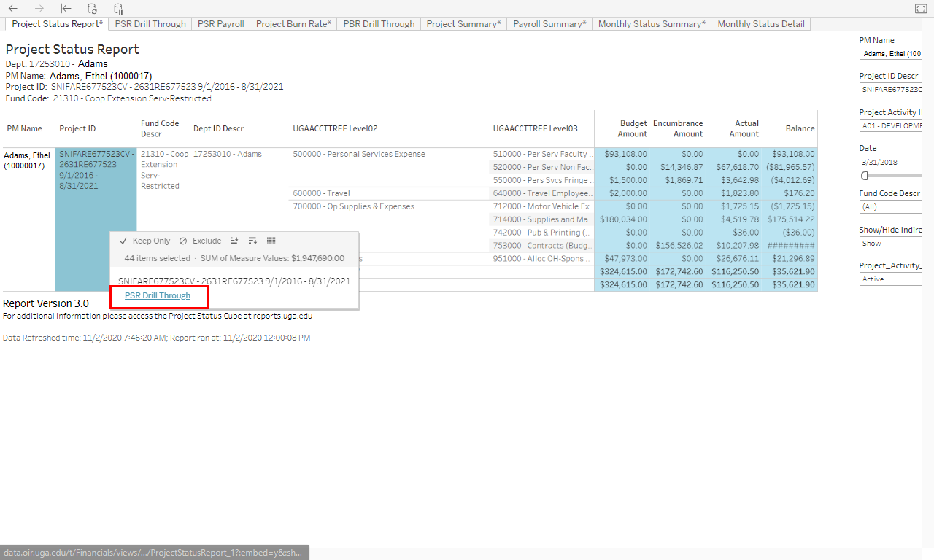Click the sort descending icon in tooltip
The image size is (934, 560).
pos(252,241)
